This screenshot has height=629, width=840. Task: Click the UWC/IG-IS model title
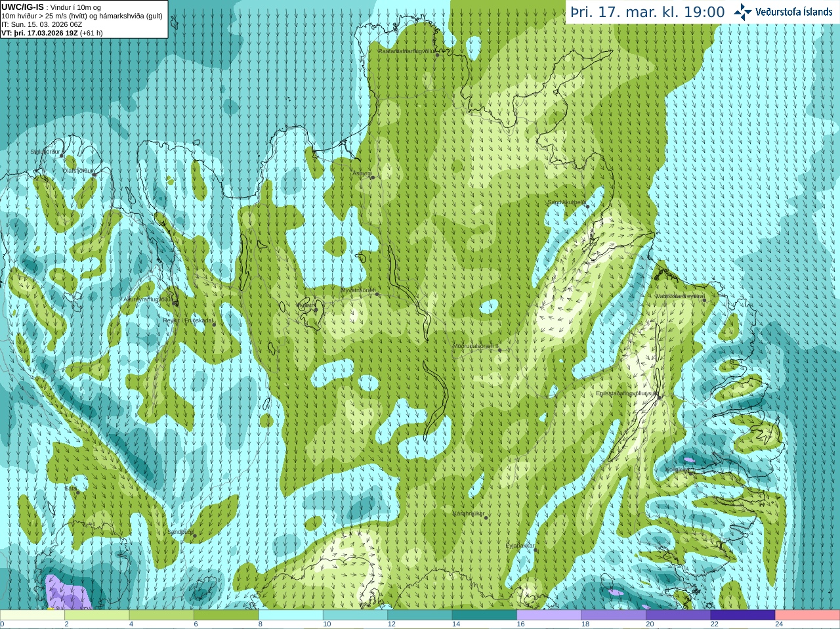22,7
